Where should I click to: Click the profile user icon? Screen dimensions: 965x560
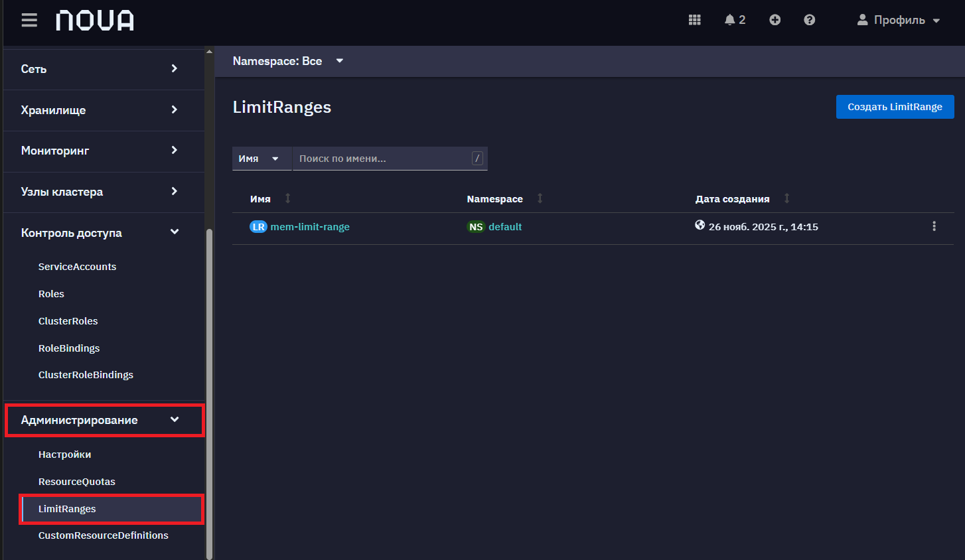(x=862, y=20)
